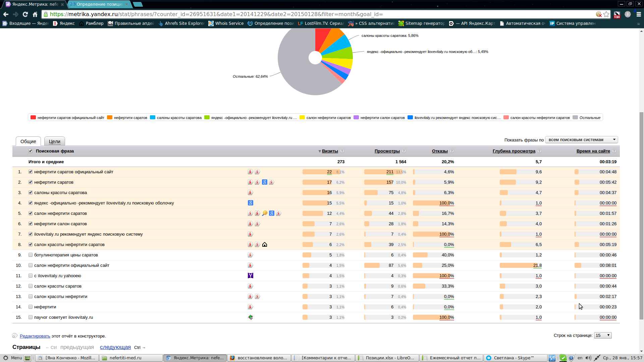The height and width of the screenshot is (362, 644).
Task: Open the browser hamburger menu
Action: pyautogui.click(x=639, y=14)
